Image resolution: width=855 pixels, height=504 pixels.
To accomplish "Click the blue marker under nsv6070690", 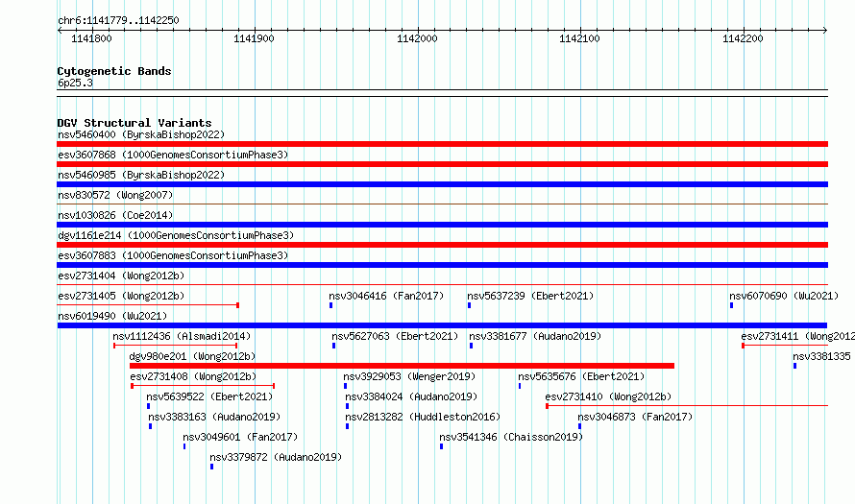I will pyautogui.click(x=731, y=305).
